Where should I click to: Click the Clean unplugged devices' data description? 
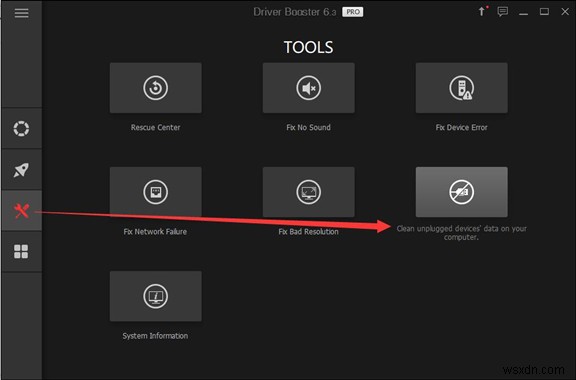(x=462, y=233)
